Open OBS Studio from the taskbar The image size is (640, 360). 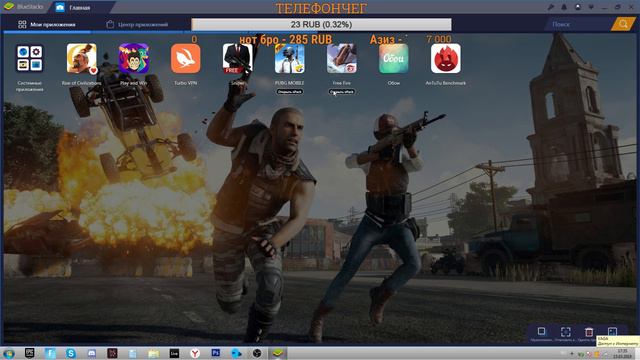[x=257, y=353]
